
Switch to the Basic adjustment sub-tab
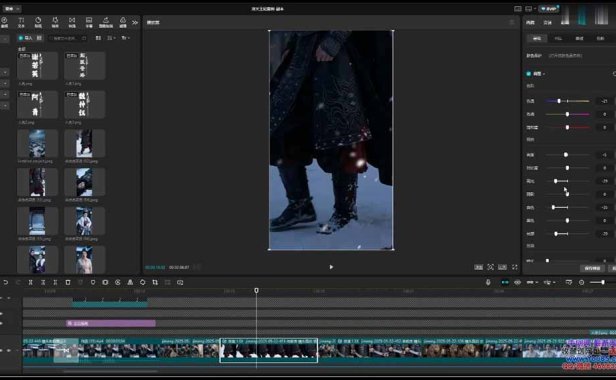click(537, 38)
